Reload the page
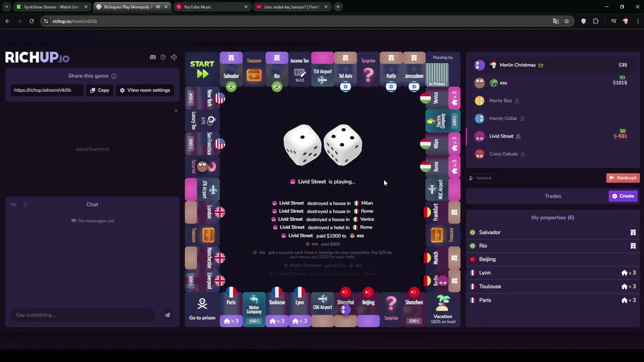Screen dimensions: 644x362 pos(31,21)
